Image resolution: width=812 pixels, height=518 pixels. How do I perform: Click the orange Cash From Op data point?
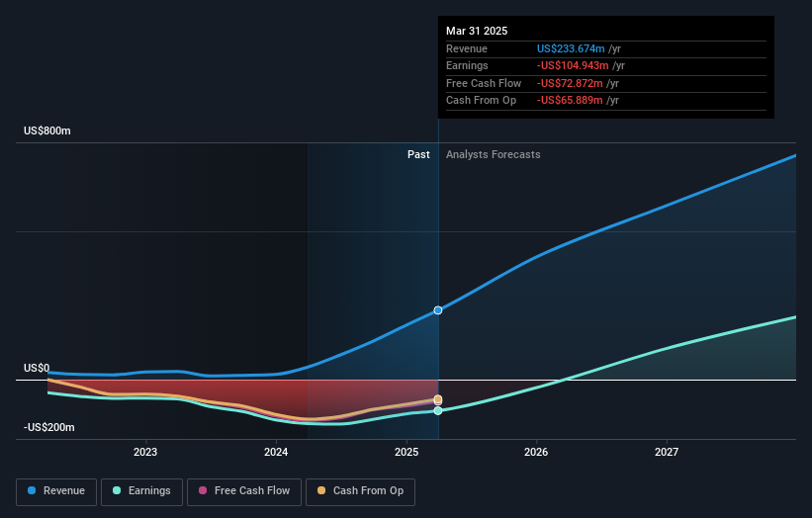point(438,399)
